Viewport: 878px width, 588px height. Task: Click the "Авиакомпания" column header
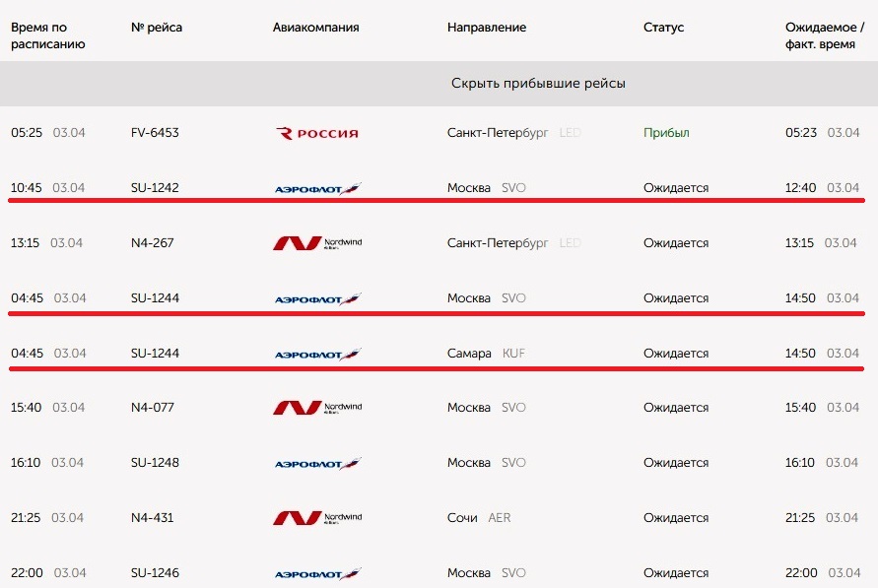pos(315,27)
